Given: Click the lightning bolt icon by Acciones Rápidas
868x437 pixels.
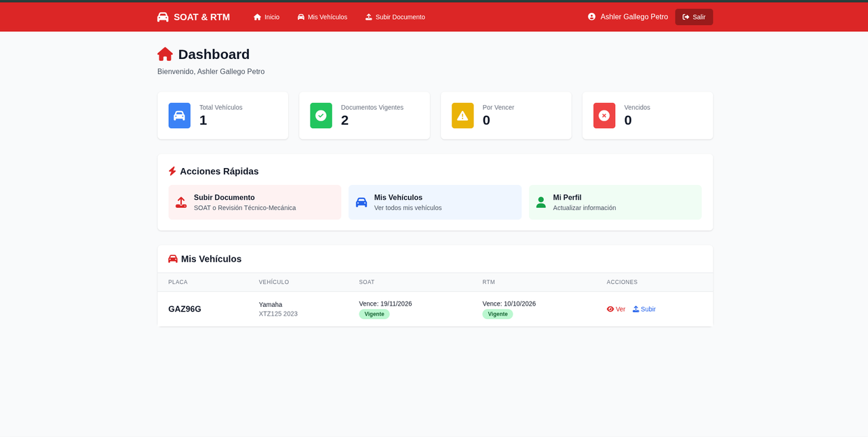Looking at the screenshot, I should point(172,171).
